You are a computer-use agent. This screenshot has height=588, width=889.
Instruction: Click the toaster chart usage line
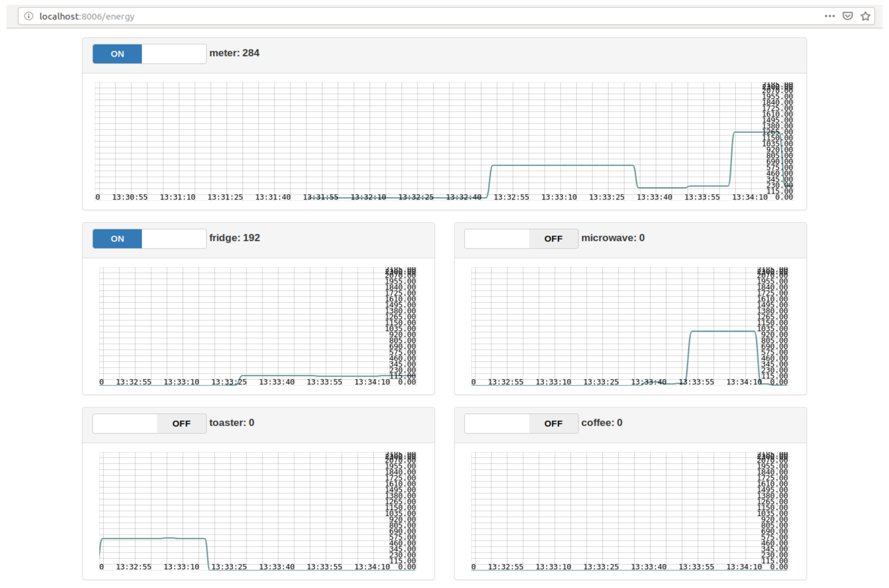tap(150, 538)
